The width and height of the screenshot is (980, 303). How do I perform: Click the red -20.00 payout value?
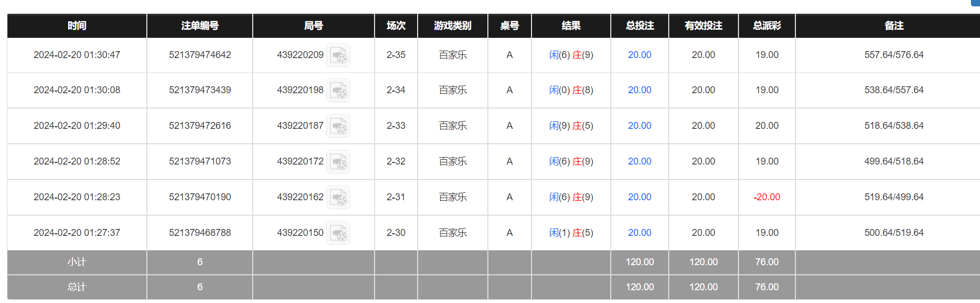[x=767, y=197]
